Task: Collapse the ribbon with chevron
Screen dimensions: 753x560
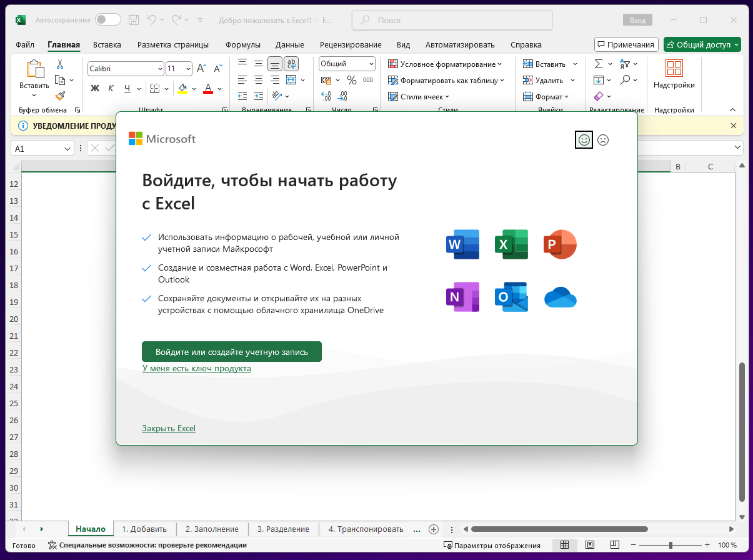Action: pos(733,110)
